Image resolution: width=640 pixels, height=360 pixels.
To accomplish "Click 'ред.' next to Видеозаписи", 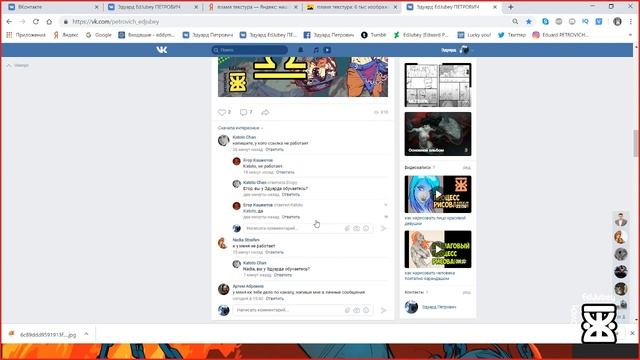I will pos(467,168).
